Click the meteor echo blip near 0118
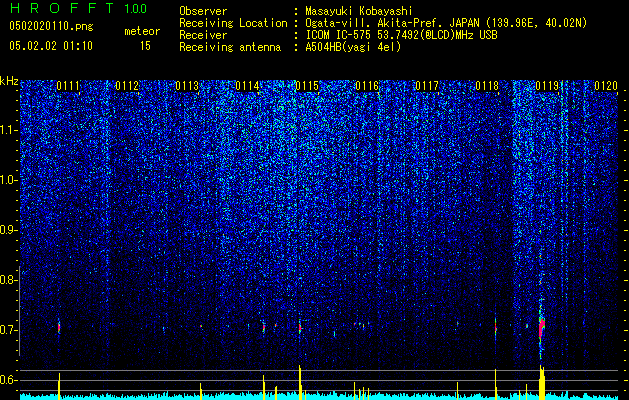Screen dimensions: 629x400 pyautogui.click(x=495, y=328)
